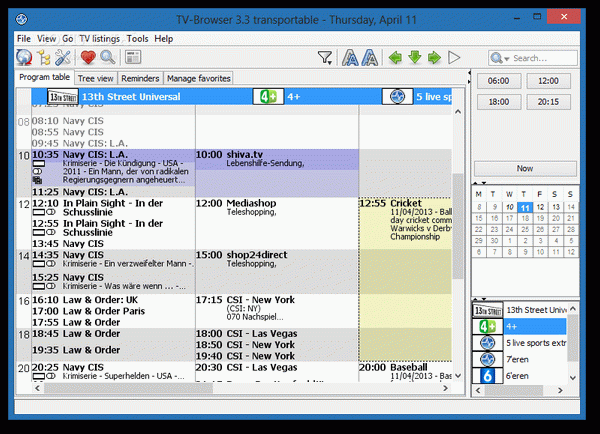
Task: Click the Now button
Action: tap(525, 168)
